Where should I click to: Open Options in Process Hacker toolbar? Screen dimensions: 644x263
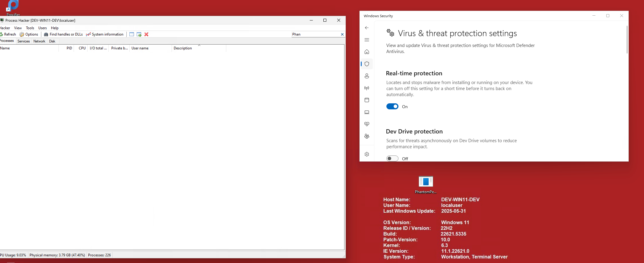tap(29, 34)
